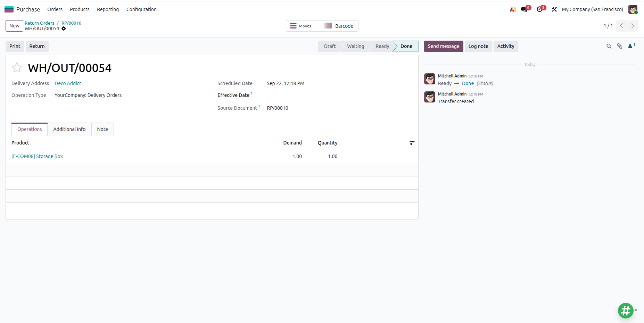Open the debug tools wrench icon
644x323 pixels.
click(554, 9)
